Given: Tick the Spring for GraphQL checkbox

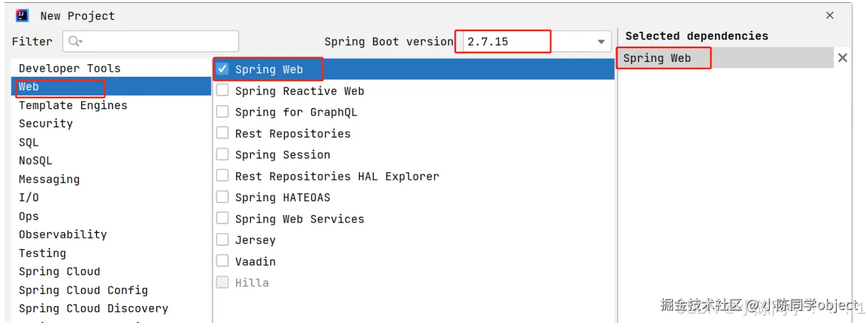Looking at the screenshot, I should [x=222, y=111].
